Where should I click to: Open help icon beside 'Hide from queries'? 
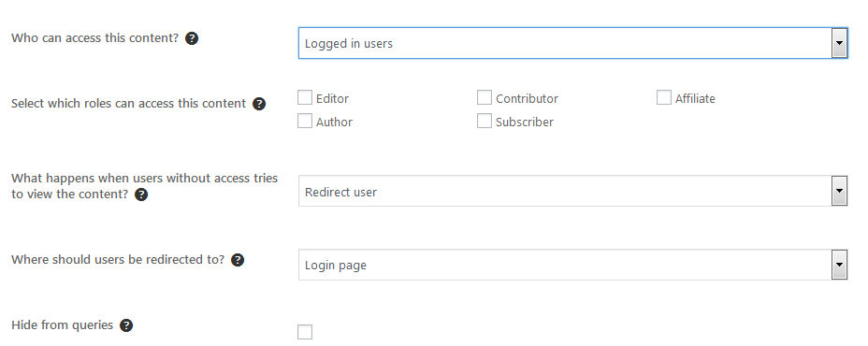tap(126, 325)
